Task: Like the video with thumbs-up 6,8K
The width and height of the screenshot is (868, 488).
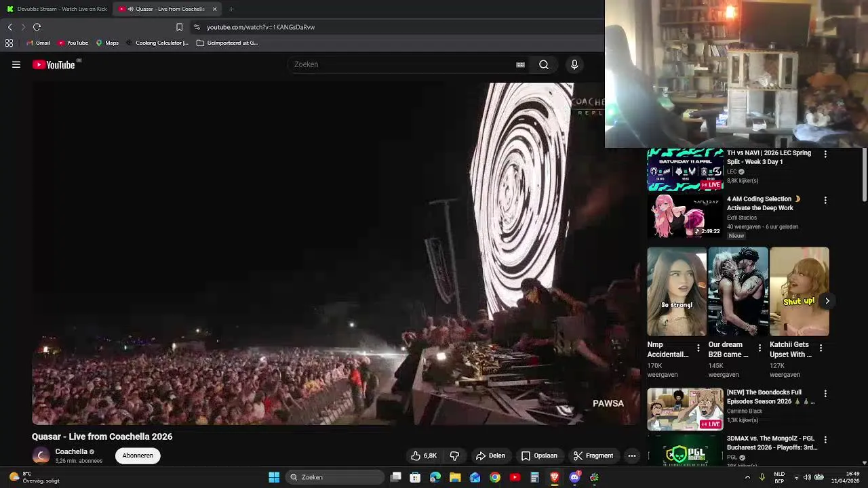Action: click(x=424, y=455)
